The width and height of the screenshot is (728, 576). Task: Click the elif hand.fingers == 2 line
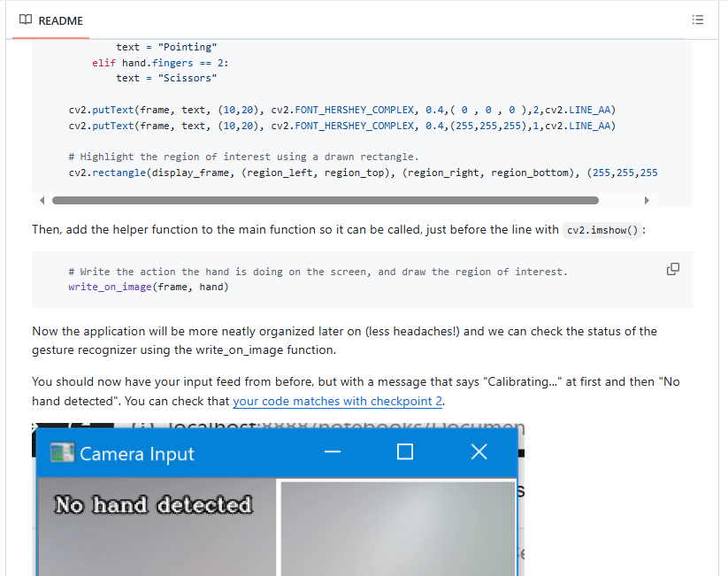(160, 63)
